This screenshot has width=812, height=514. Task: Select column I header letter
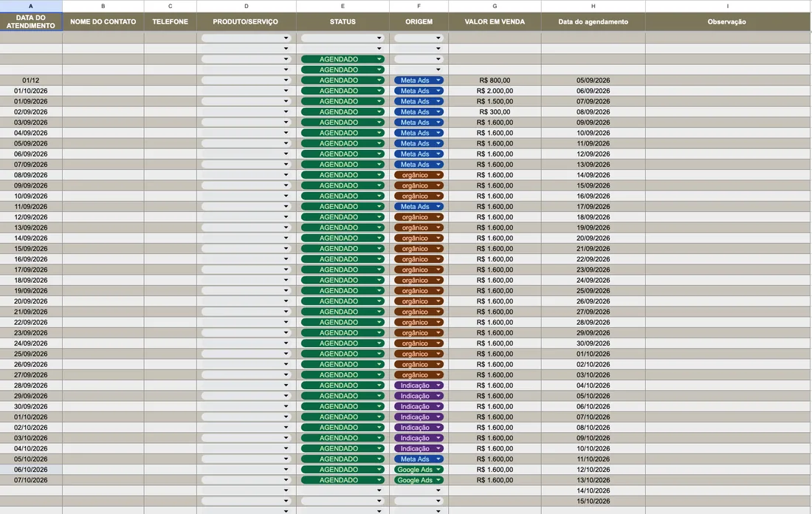pos(727,6)
